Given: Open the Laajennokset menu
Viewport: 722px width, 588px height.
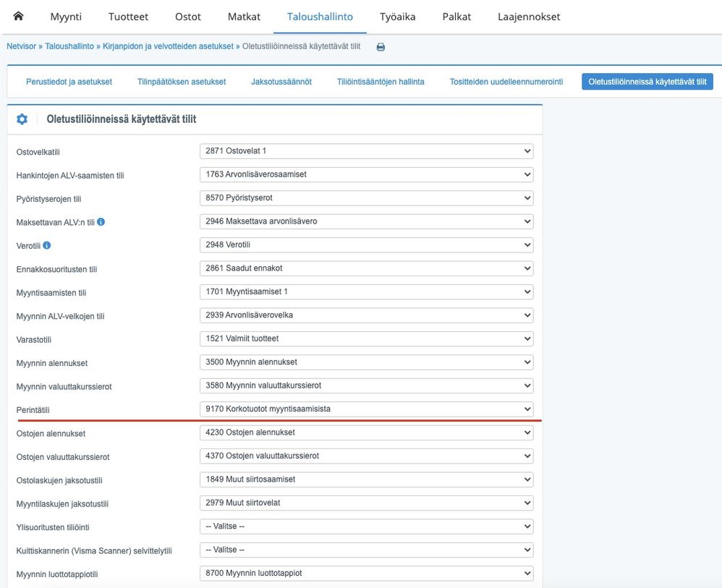Looking at the screenshot, I should 529,17.
